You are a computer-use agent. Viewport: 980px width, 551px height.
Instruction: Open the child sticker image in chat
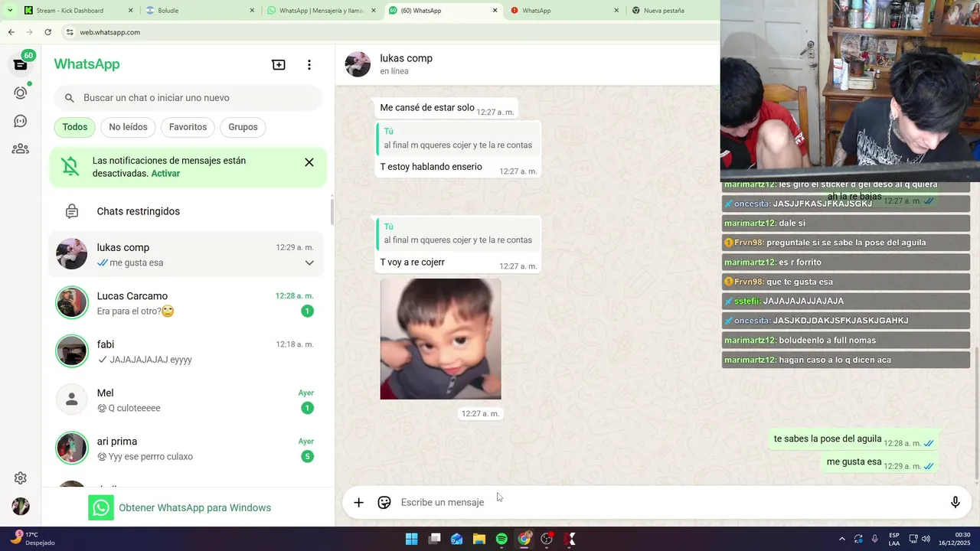coord(441,339)
